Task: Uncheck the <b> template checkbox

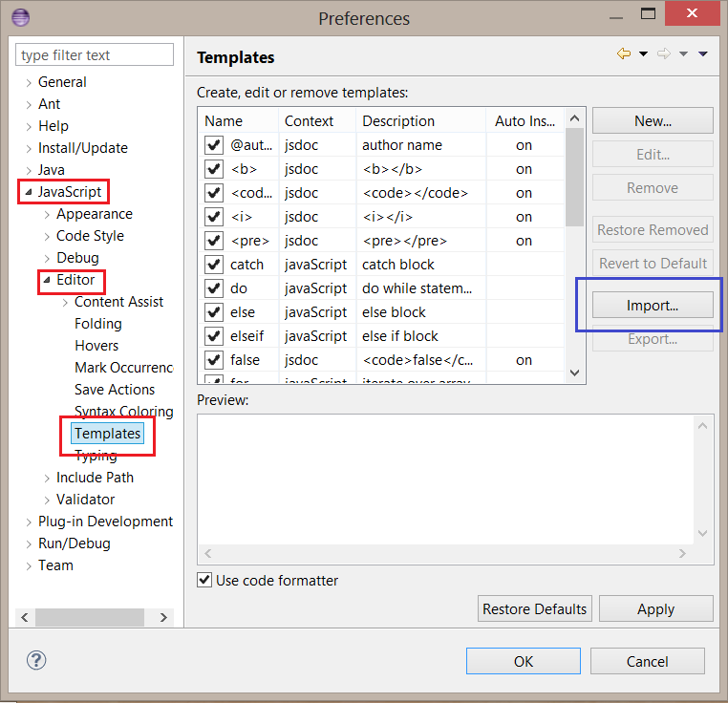Action: tap(214, 169)
